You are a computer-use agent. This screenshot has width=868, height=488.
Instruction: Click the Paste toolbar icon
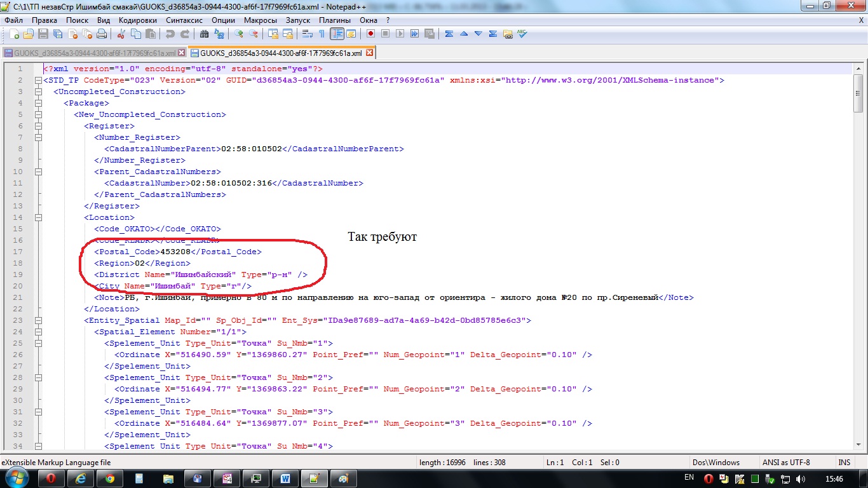(x=150, y=34)
